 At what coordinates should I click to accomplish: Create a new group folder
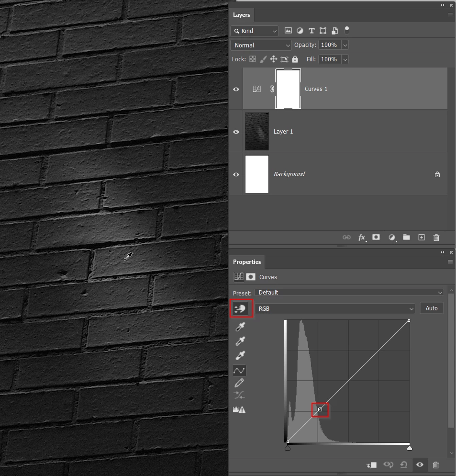(x=406, y=237)
